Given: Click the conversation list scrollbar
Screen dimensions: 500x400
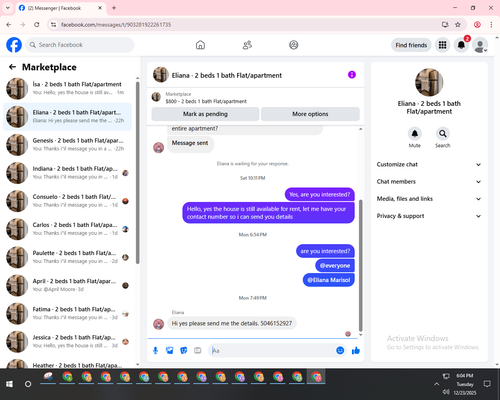Looking at the screenshot, I should tap(137, 173).
